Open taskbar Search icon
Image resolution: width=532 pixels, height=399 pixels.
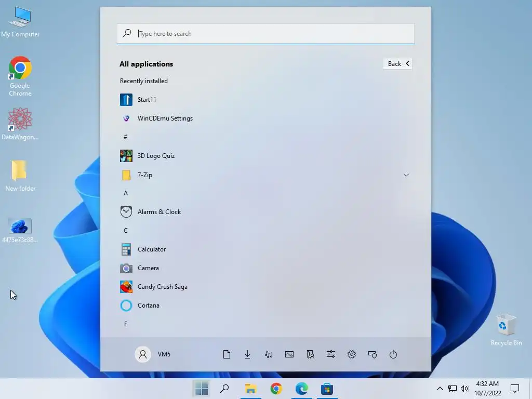[x=224, y=389]
